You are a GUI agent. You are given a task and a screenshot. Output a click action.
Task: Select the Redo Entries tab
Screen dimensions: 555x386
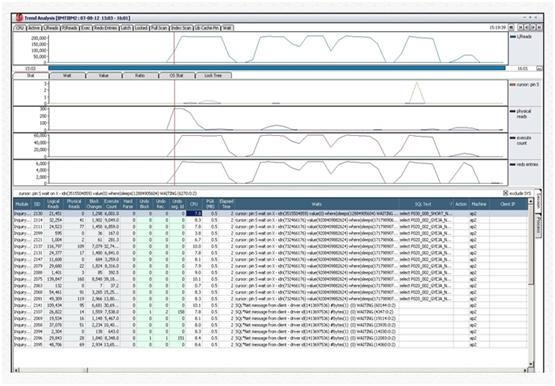106,28
